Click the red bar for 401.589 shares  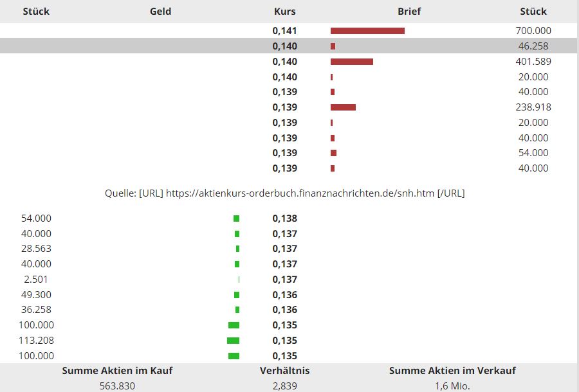click(352, 62)
